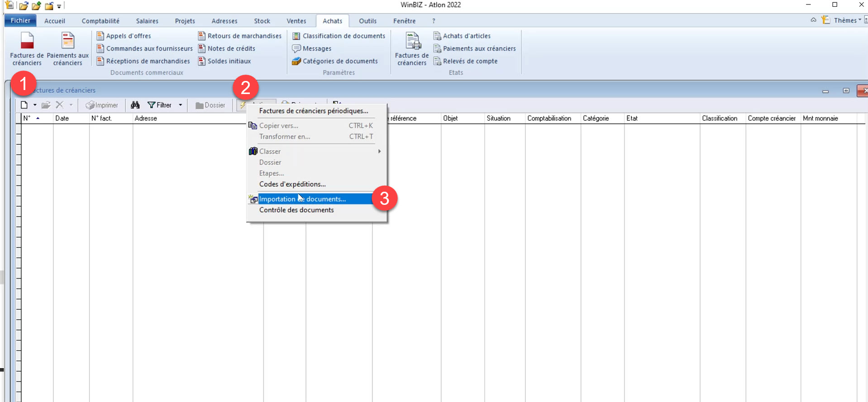The width and height of the screenshot is (868, 402).
Task: Click the open folder toolbar icon
Action: point(46,105)
